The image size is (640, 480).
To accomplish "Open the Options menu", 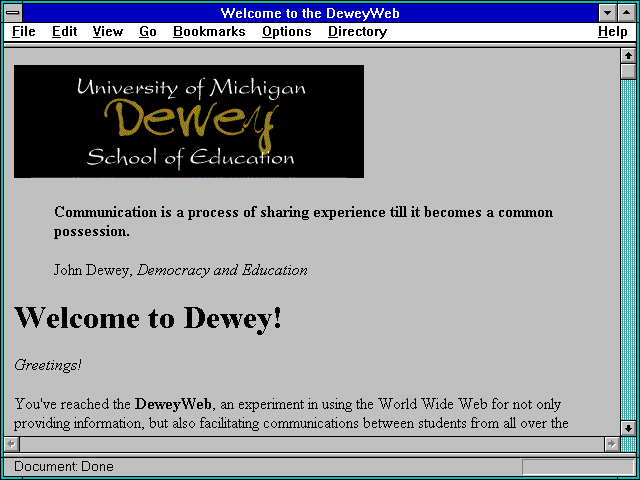I will 287,32.
